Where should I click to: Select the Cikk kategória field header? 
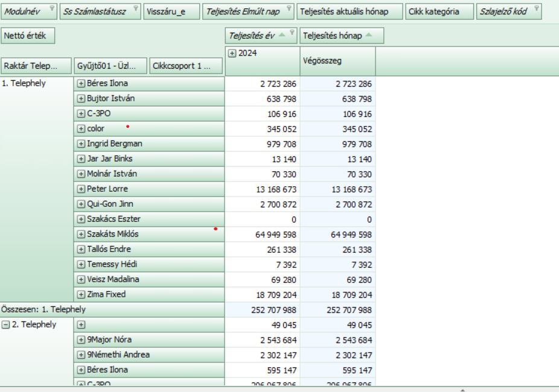[x=433, y=11]
